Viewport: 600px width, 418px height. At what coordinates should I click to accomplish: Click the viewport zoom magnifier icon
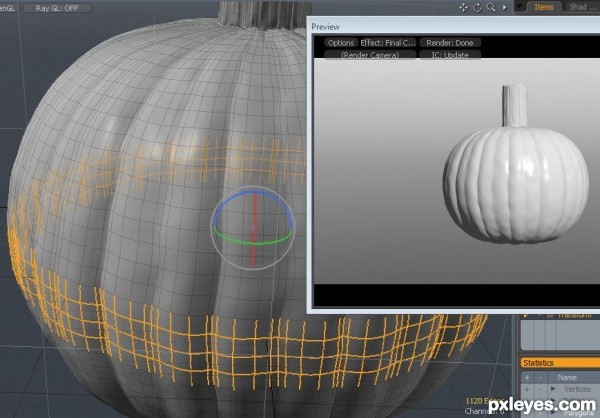491,7
